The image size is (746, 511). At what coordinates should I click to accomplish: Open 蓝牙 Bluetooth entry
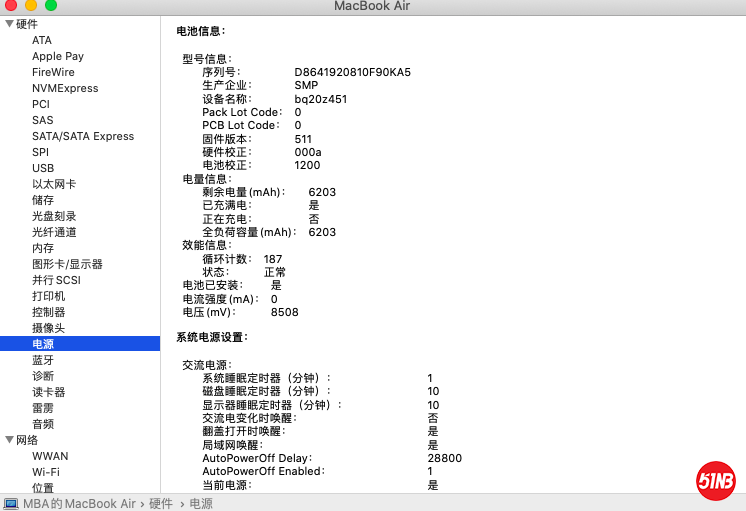coord(43,360)
